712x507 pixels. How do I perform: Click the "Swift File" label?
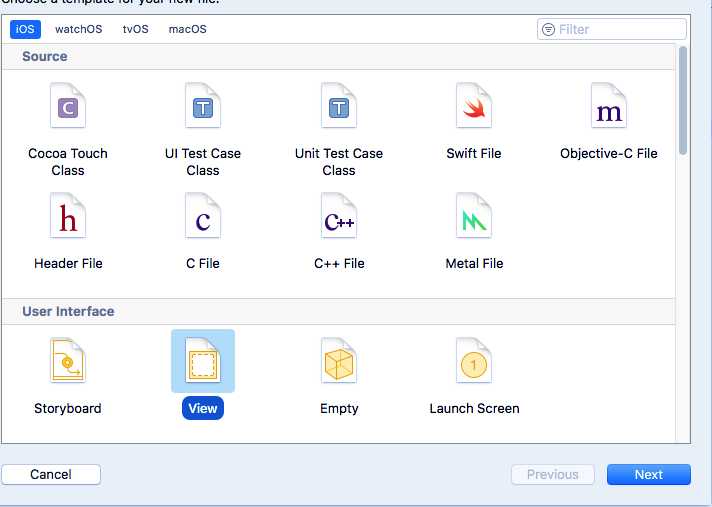click(x=474, y=153)
